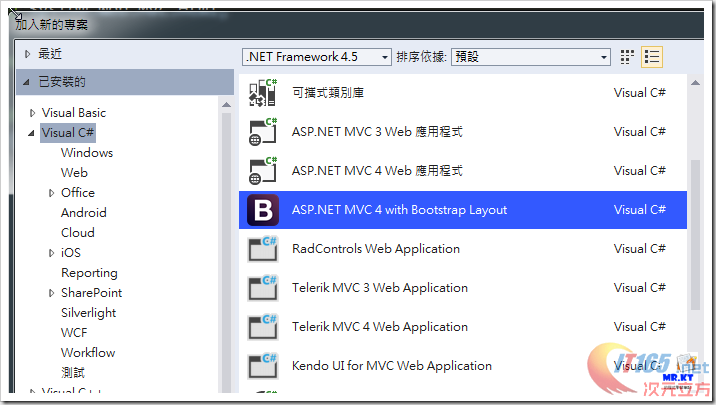
Task: Expand the Visual Basic tree node
Action: [x=32, y=113]
